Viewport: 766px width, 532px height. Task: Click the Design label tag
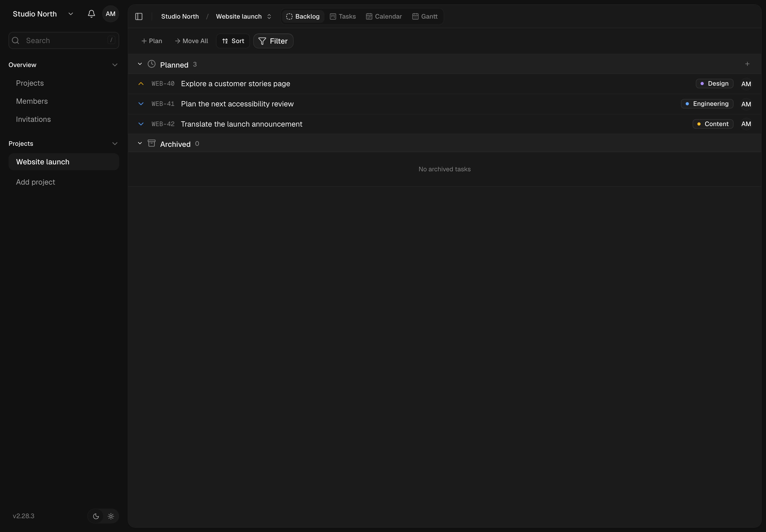(x=714, y=84)
